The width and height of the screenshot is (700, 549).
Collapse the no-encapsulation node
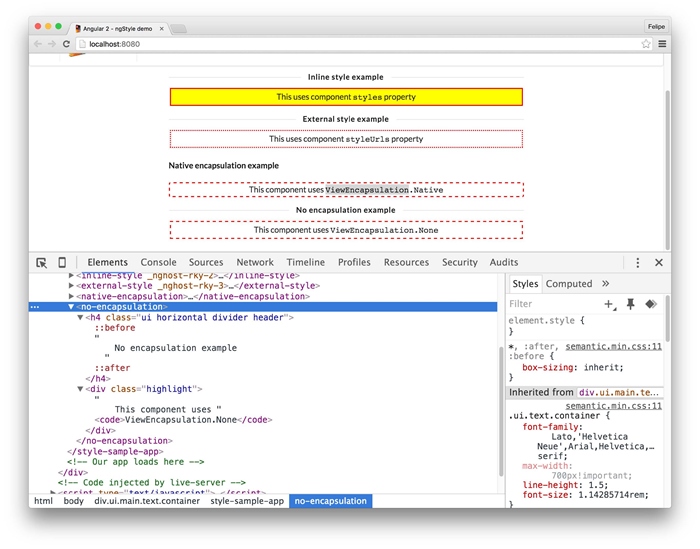(71, 307)
